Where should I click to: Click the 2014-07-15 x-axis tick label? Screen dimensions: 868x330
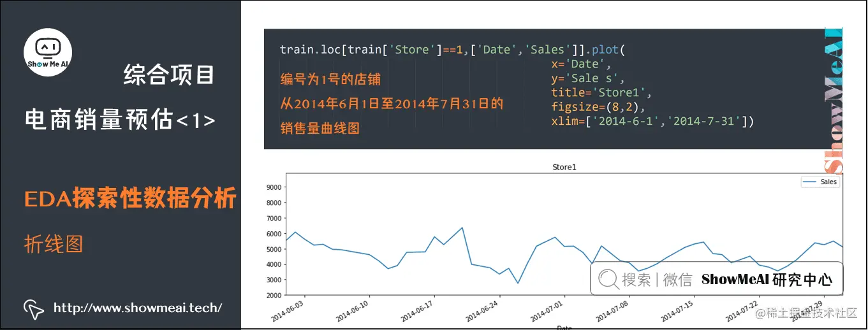[x=679, y=309]
